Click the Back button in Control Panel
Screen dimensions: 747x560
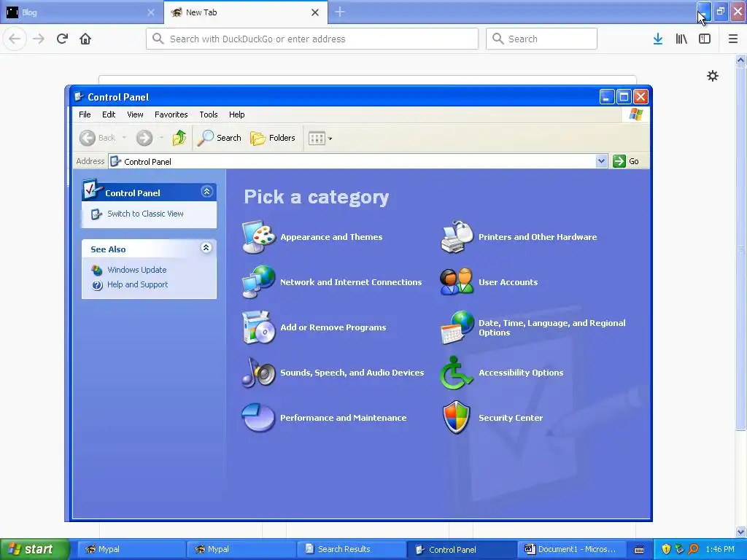98,138
